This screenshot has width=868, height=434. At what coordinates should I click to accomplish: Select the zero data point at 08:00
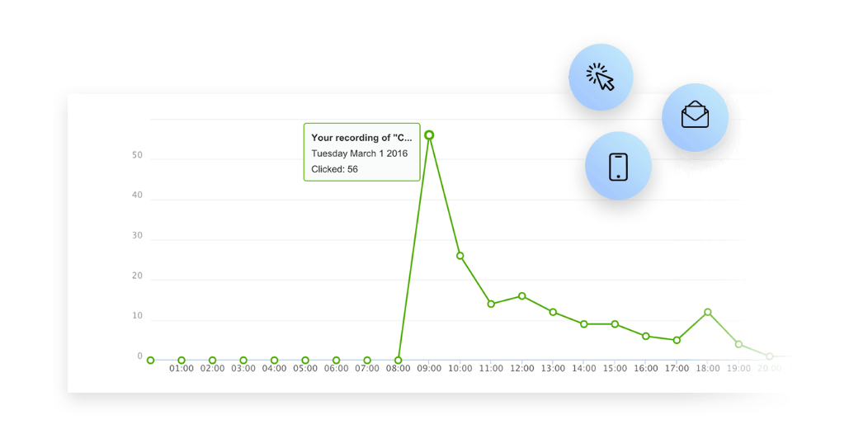click(398, 361)
